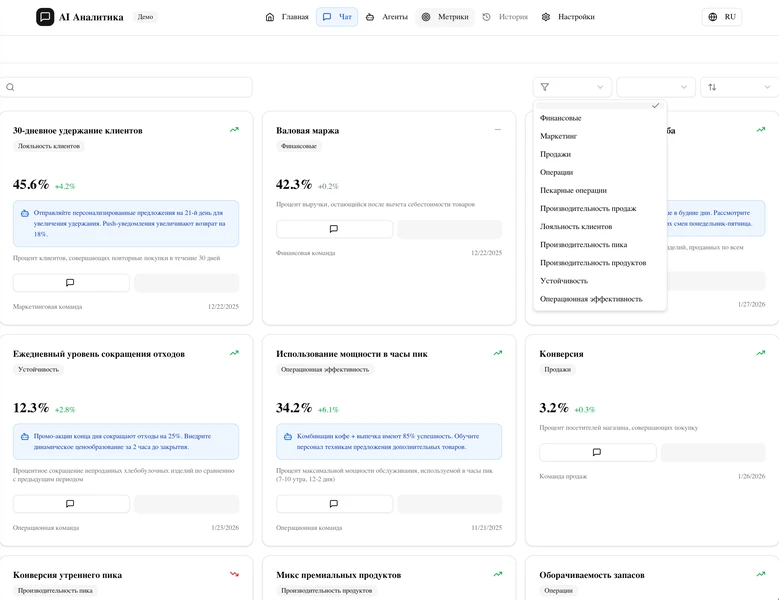Open chat for Валовая маржа metric
This screenshot has height=600, width=779.
pyautogui.click(x=334, y=229)
